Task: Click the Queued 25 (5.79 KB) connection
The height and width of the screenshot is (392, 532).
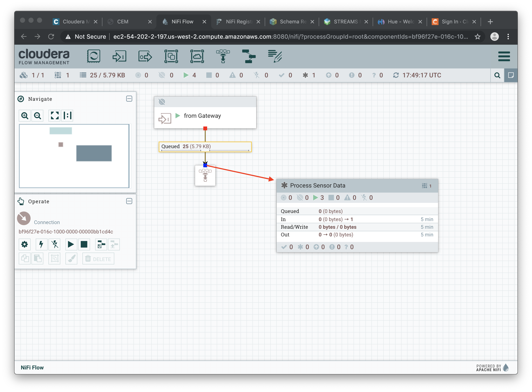Action: [x=204, y=147]
